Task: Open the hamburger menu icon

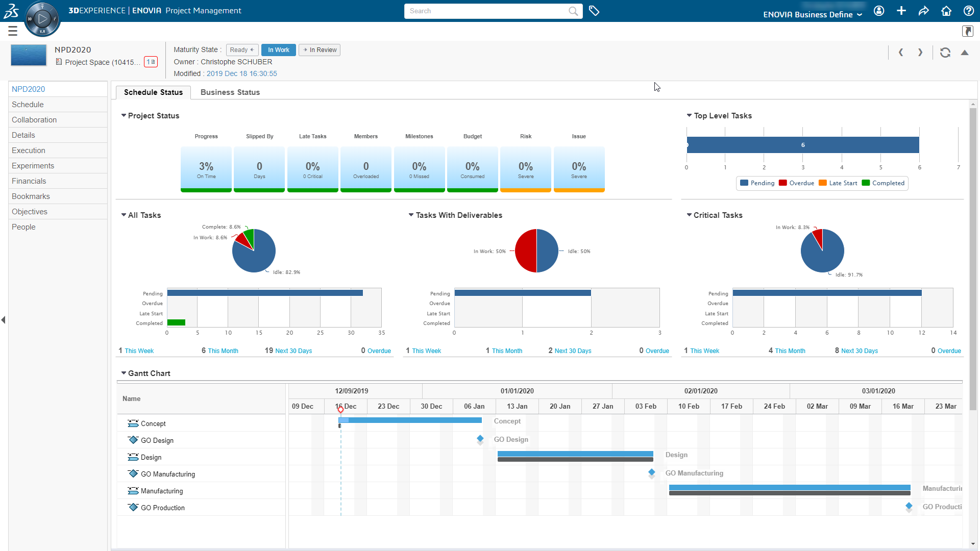Action: (13, 31)
